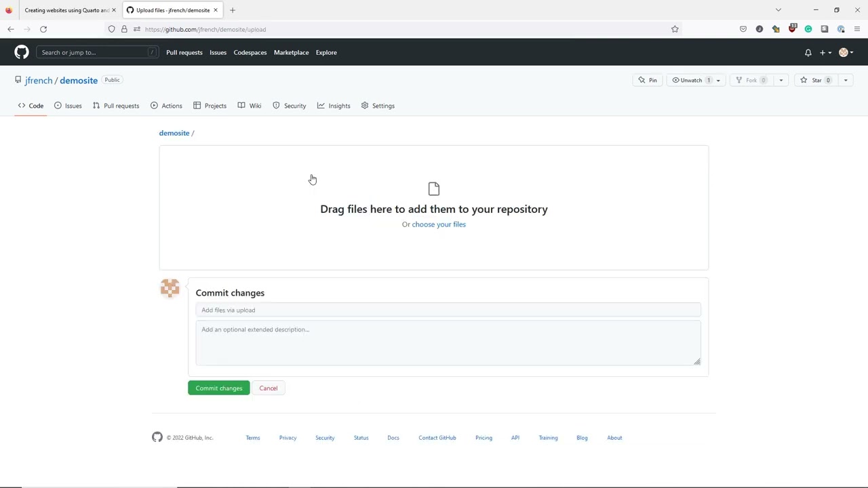Image resolution: width=868 pixels, height=488 pixels.
Task: Click the file icon in the drop zone
Action: pos(434,188)
